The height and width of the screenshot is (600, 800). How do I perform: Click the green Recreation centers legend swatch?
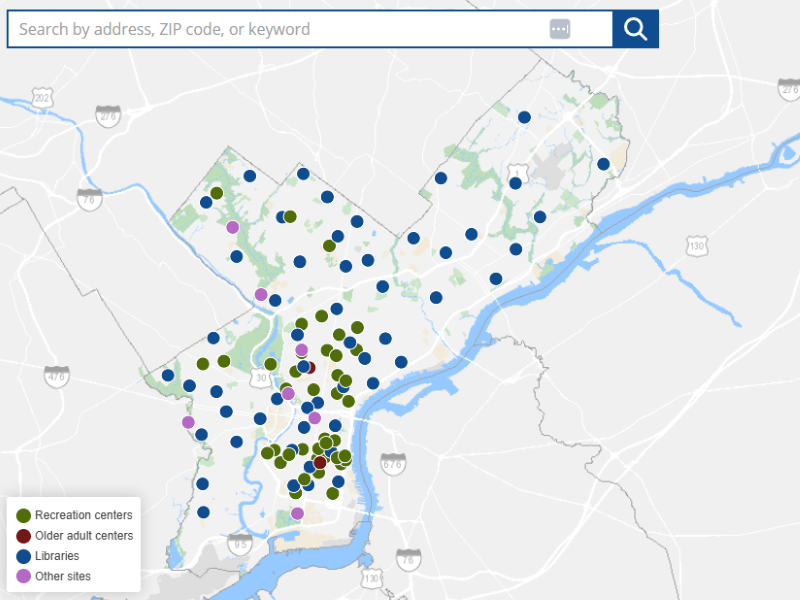click(23, 516)
